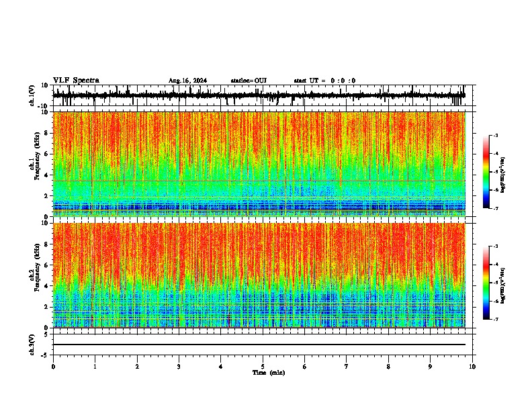Click the ch.2 spectrogram "Frequency (kHz)" axis label
532x411 pixels.
click(x=37, y=267)
